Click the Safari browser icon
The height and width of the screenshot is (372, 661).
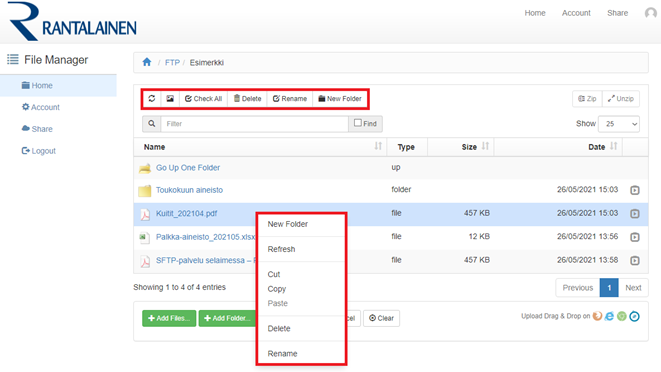click(634, 316)
